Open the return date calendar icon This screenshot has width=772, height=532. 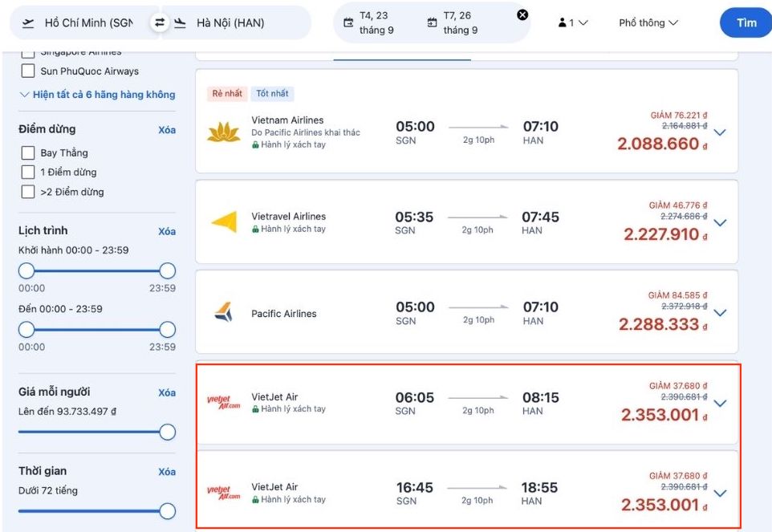432,22
